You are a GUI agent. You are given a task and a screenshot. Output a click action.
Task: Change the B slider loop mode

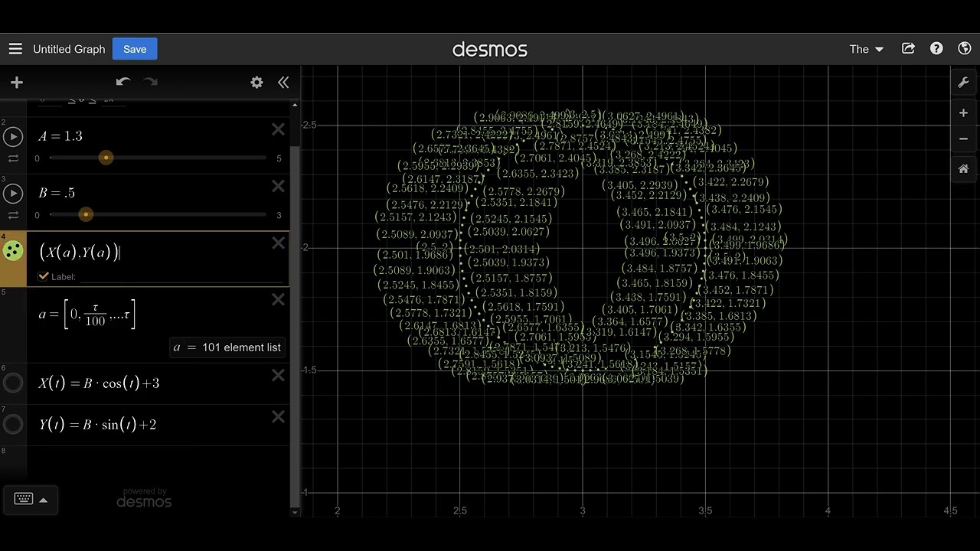[13, 215]
